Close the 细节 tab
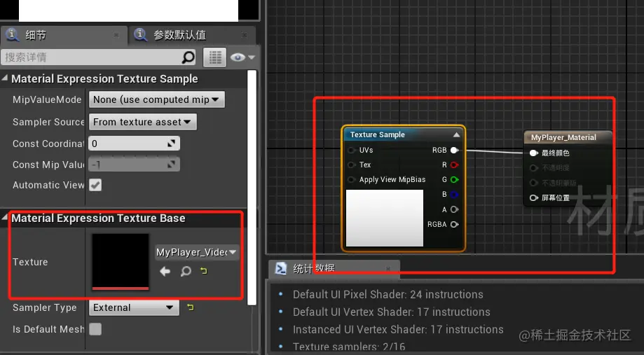The image size is (644, 355). (x=116, y=35)
